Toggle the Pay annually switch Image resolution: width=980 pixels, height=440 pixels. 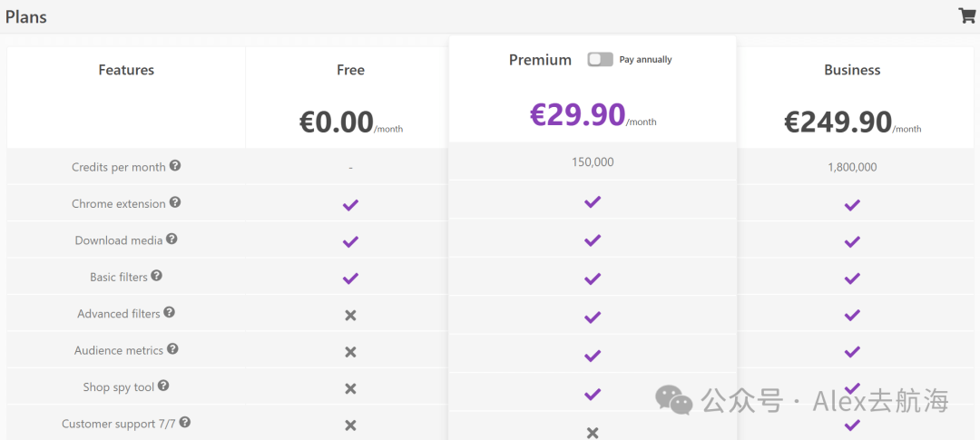coord(600,59)
